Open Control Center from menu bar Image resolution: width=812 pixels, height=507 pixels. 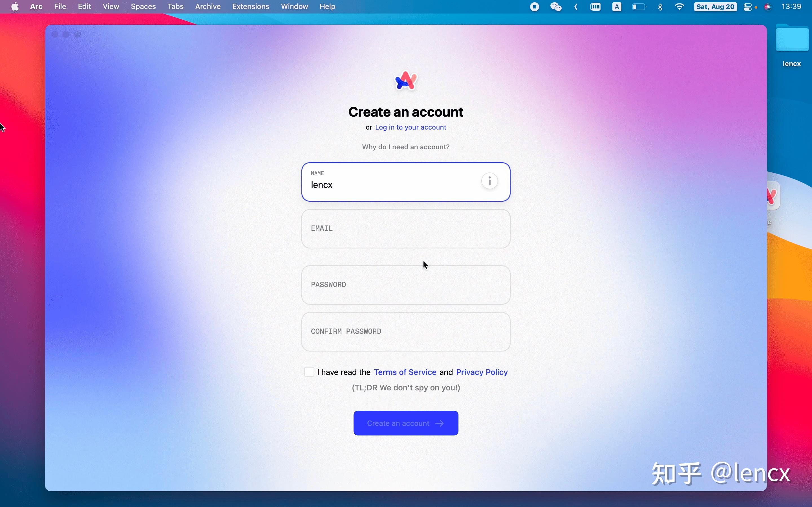click(x=747, y=7)
